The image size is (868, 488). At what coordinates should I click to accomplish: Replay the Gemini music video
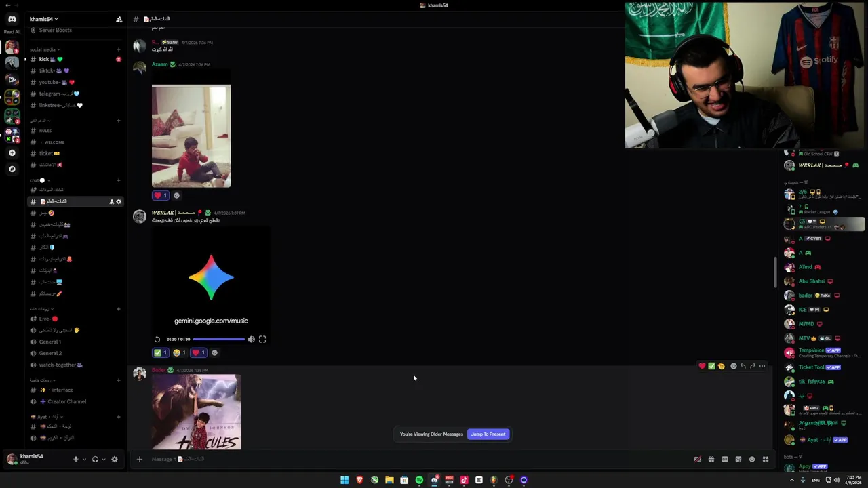pyautogui.click(x=157, y=339)
